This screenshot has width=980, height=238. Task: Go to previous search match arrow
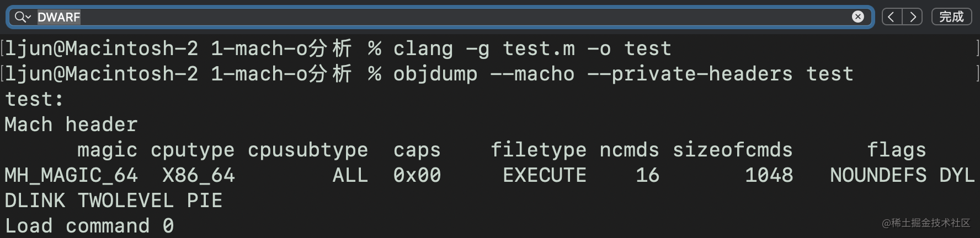[x=892, y=17]
